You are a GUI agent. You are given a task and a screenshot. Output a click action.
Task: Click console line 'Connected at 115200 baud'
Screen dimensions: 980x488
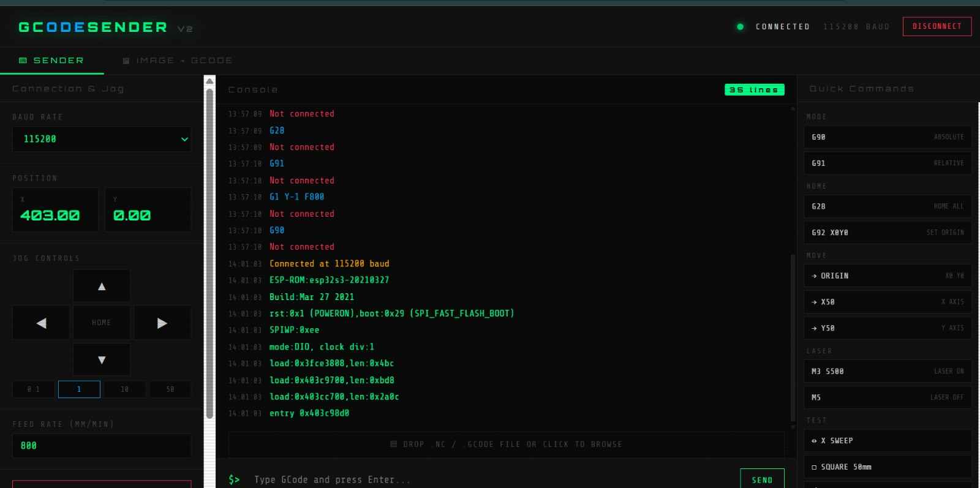pos(329,263)
